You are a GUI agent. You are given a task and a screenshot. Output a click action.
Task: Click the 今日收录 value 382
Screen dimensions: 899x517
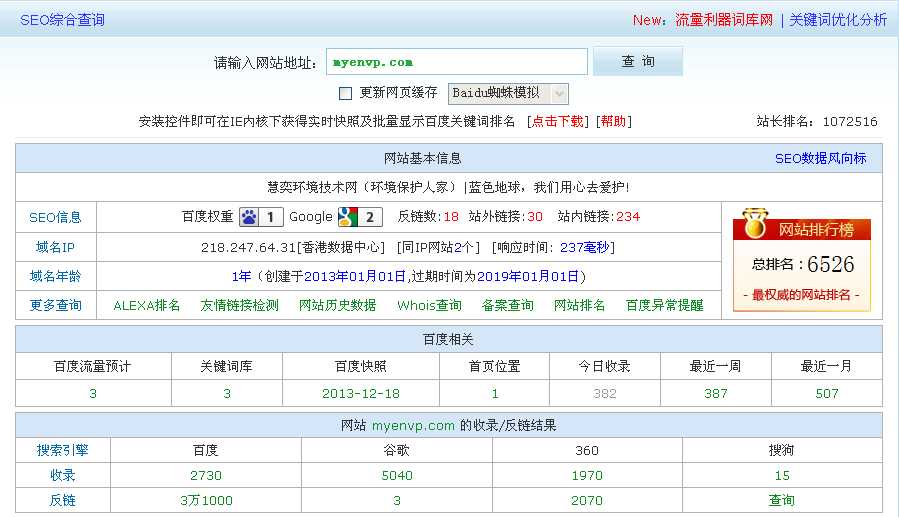click(605, 394)
